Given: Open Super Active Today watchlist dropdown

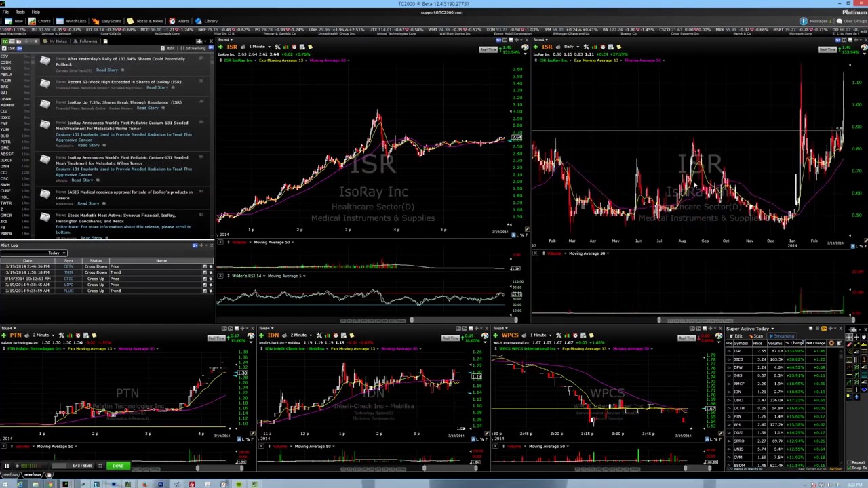Looking at the screenshot, I should (772, 329).
